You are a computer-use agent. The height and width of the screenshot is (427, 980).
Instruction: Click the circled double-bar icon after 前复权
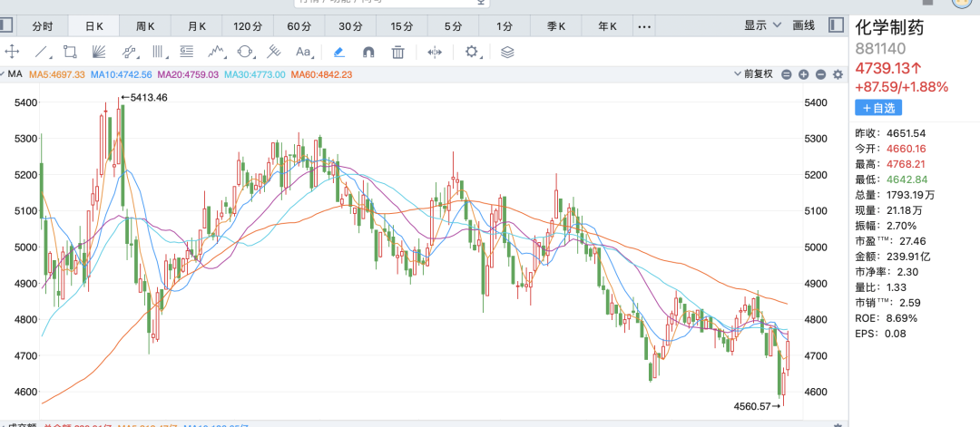coord(786,74)
